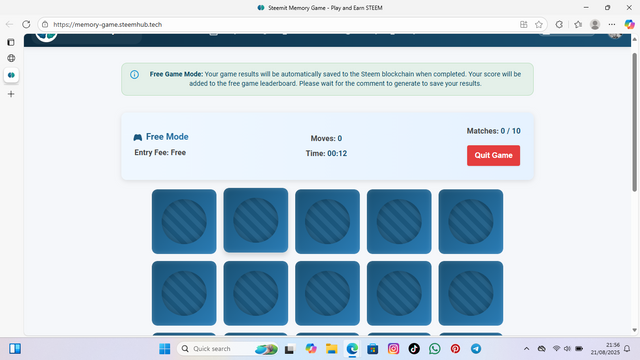Click the Quit Game button
Screen dimensions: 640x360
click(493, 156)
